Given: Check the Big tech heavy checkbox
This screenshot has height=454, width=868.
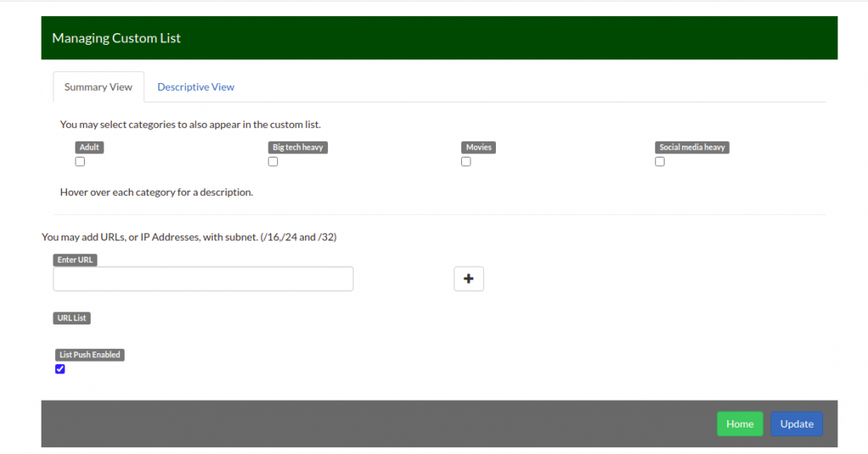Looking at the screenshot, I should (273, 162).
